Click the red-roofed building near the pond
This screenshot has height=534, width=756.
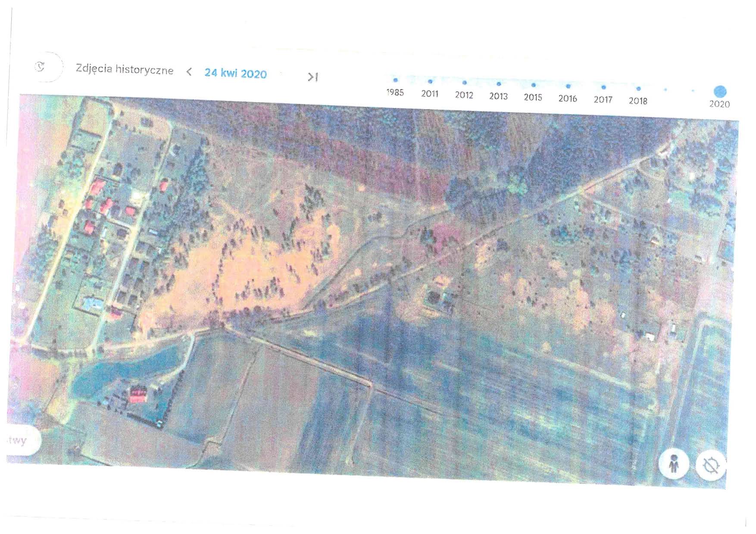coord(139,394)
